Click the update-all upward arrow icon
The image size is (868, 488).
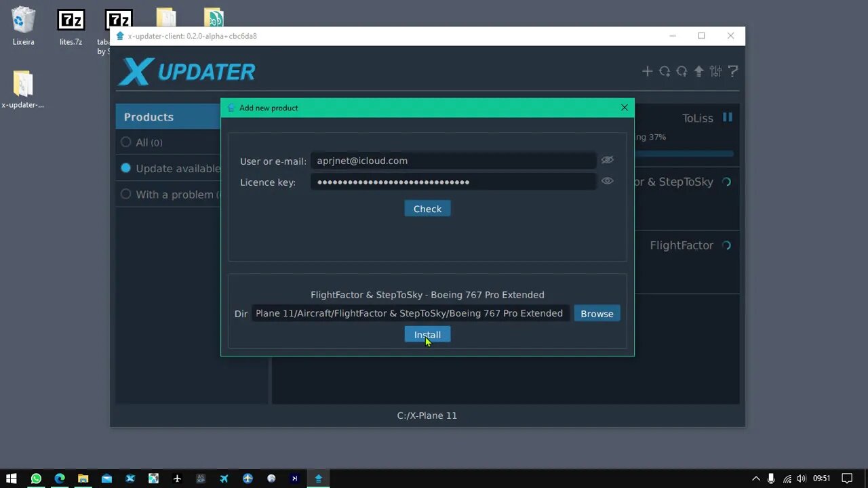pyautogui.click(x=698, y=71)
